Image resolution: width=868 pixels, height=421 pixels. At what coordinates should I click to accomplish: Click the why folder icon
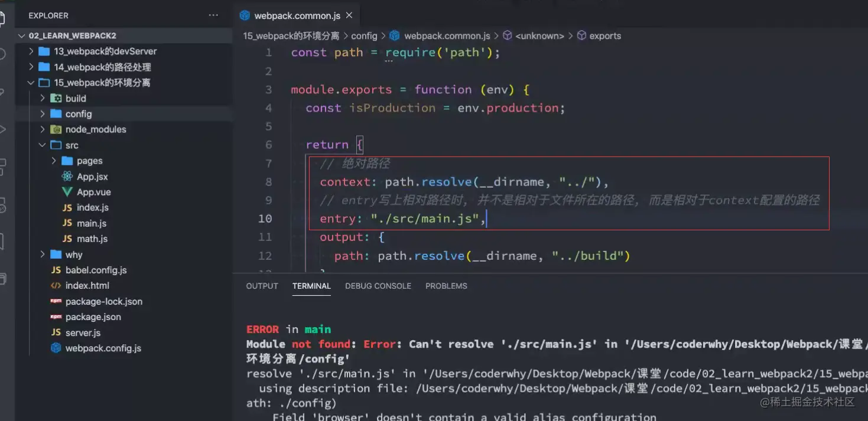coord(56,254)
